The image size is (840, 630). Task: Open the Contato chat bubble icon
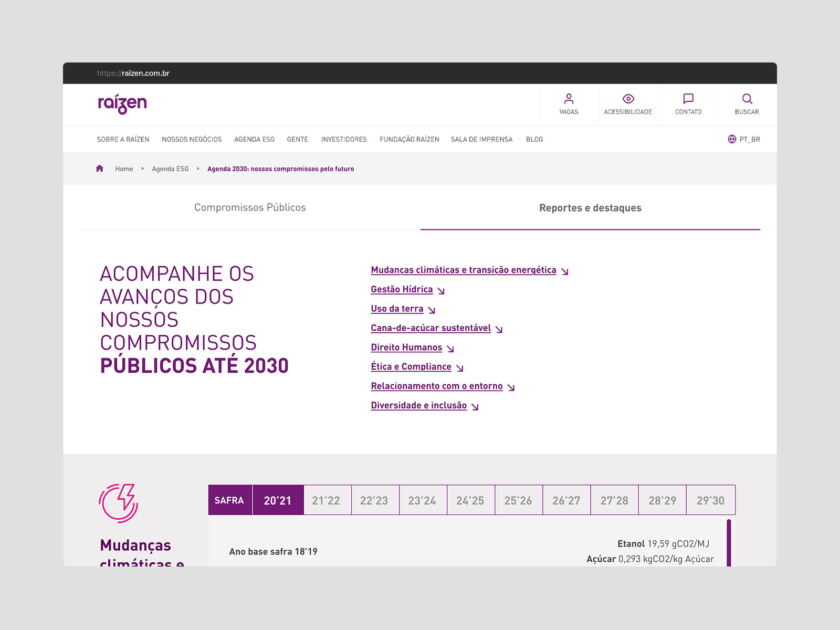pos(688,99)
